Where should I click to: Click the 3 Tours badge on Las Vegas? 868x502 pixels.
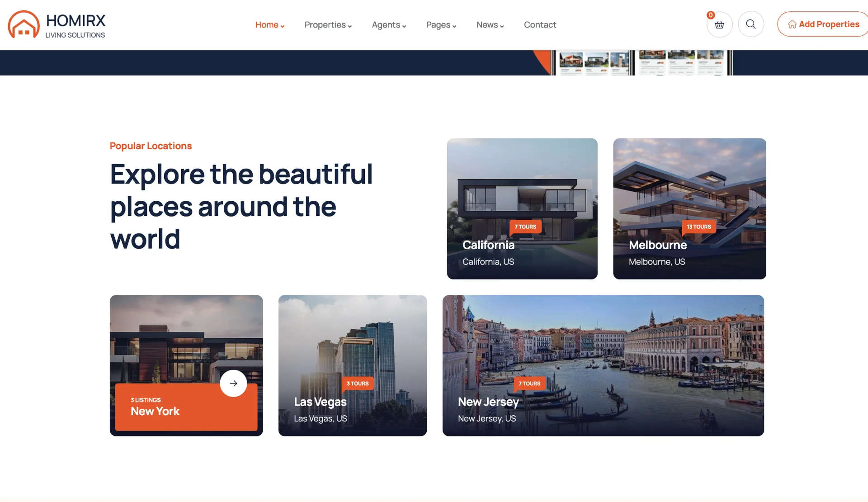358,384
